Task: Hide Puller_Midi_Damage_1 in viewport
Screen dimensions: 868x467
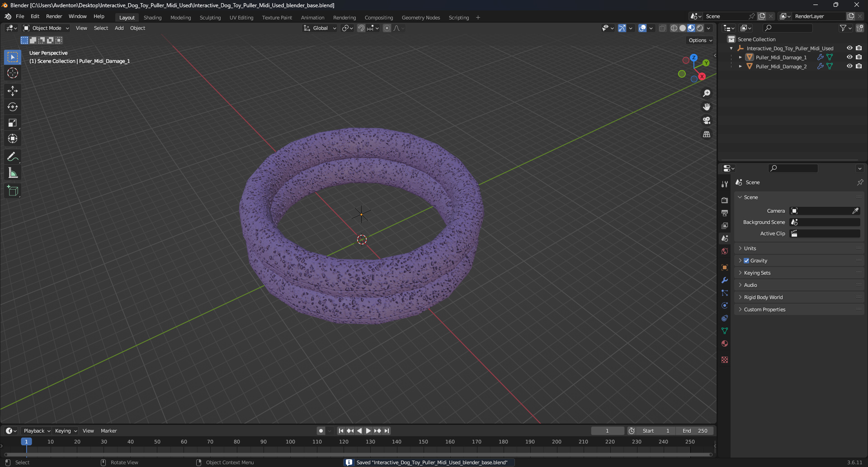Action: 849,57
